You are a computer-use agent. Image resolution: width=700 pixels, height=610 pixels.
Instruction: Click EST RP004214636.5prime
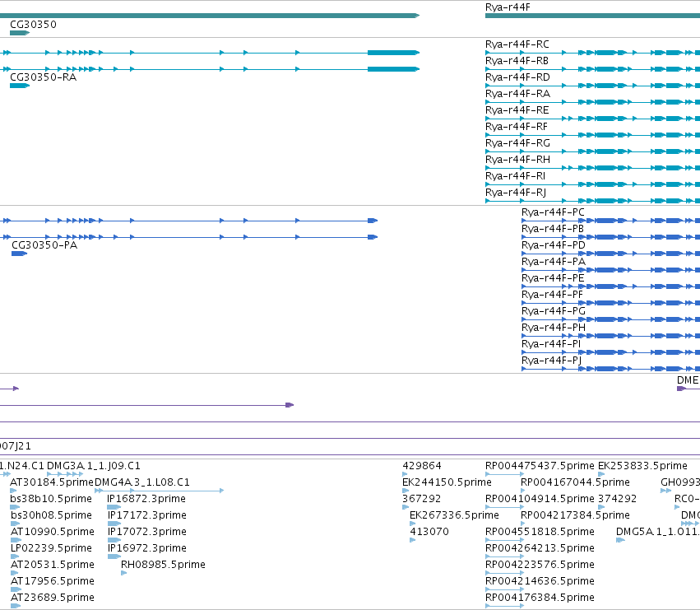[540, 581]
